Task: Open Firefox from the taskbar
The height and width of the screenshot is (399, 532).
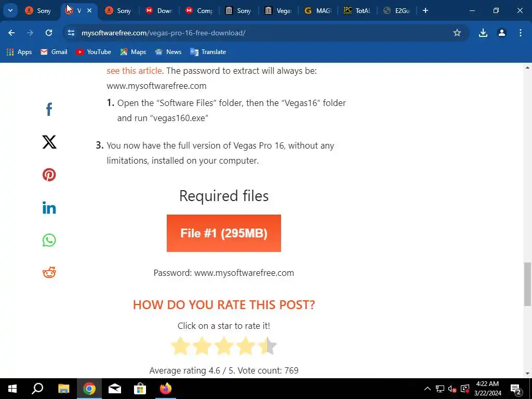Action: (x=166, y=389)
